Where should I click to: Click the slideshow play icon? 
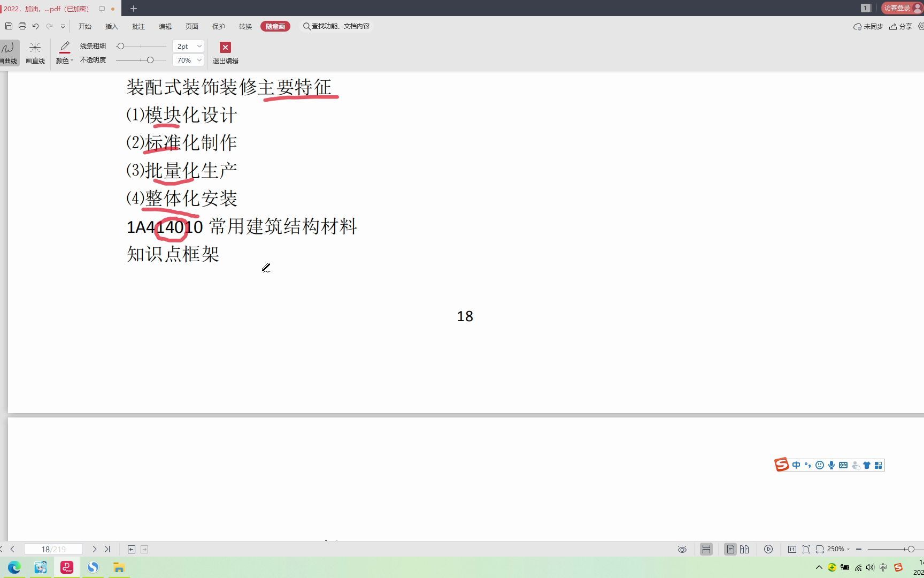coord(768,549)
